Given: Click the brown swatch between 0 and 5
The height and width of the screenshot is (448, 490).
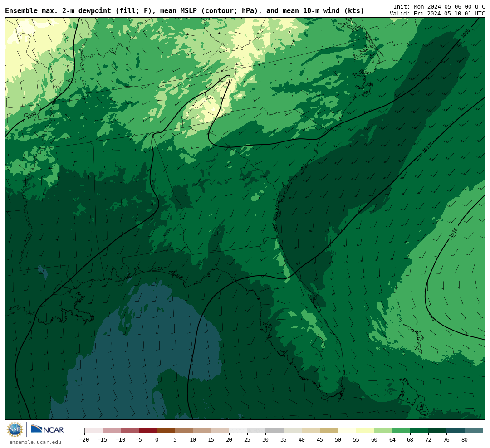Looking at the screenshot, I should (x=166, y=431).
